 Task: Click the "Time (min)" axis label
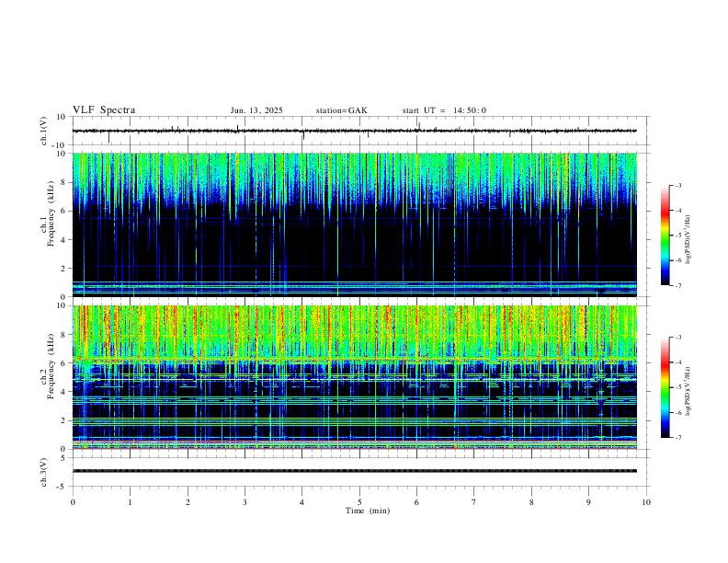pos(368,511)
